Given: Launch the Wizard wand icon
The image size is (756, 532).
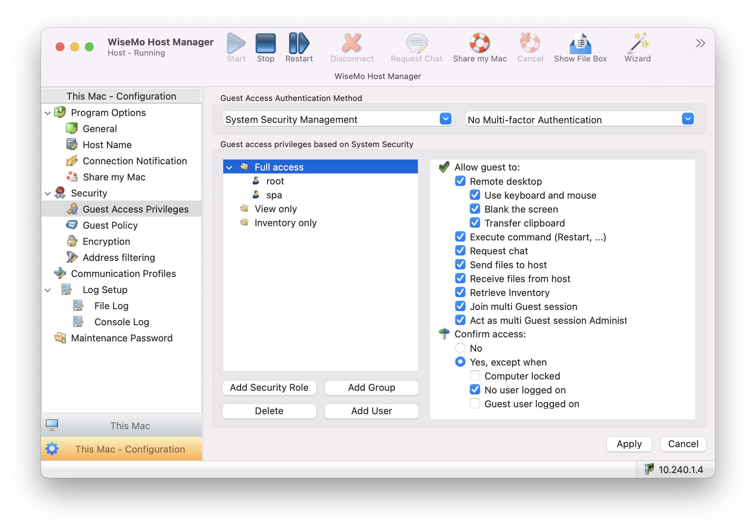Looking at the screenshot, I should coord(637,43).
